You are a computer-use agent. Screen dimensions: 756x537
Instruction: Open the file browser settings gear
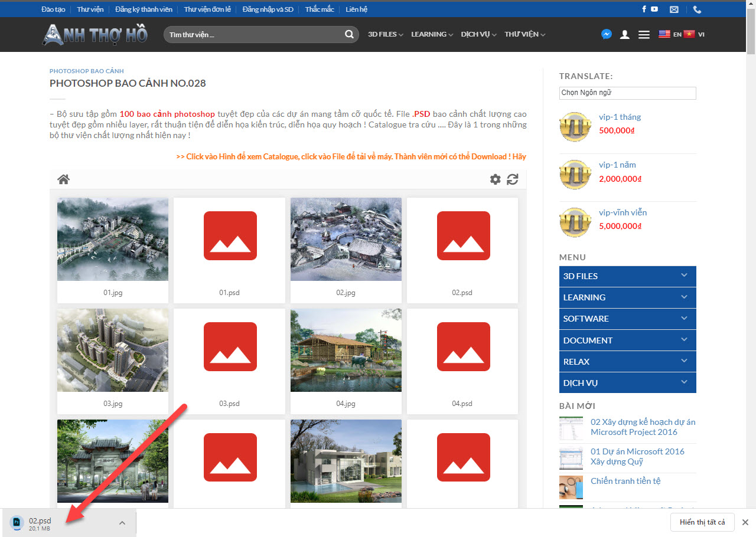(495, 179)
